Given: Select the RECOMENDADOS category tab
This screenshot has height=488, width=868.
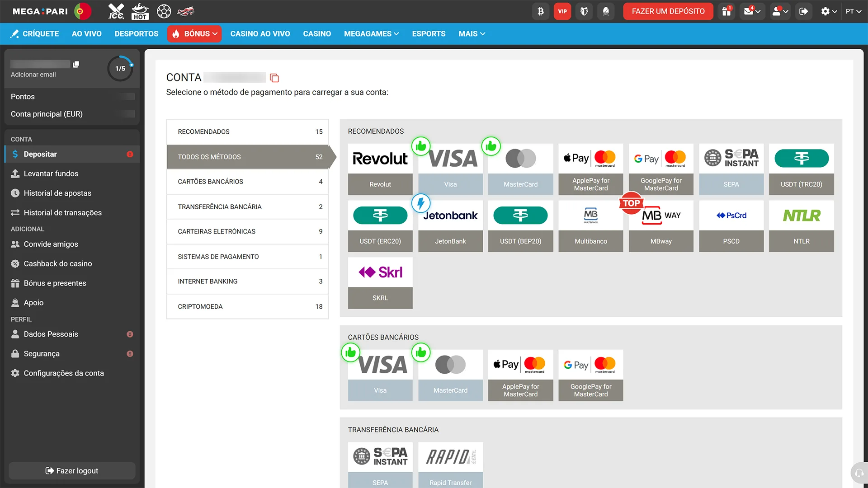Looking at the screenshot, I should 247,132.
